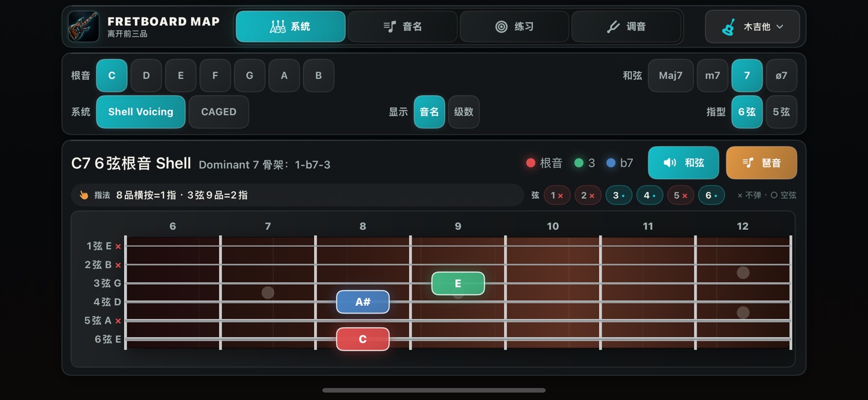Choose the ø7 half-diminished chord
This screenshot has height=400, width=868.
click(x=781, y=75)
